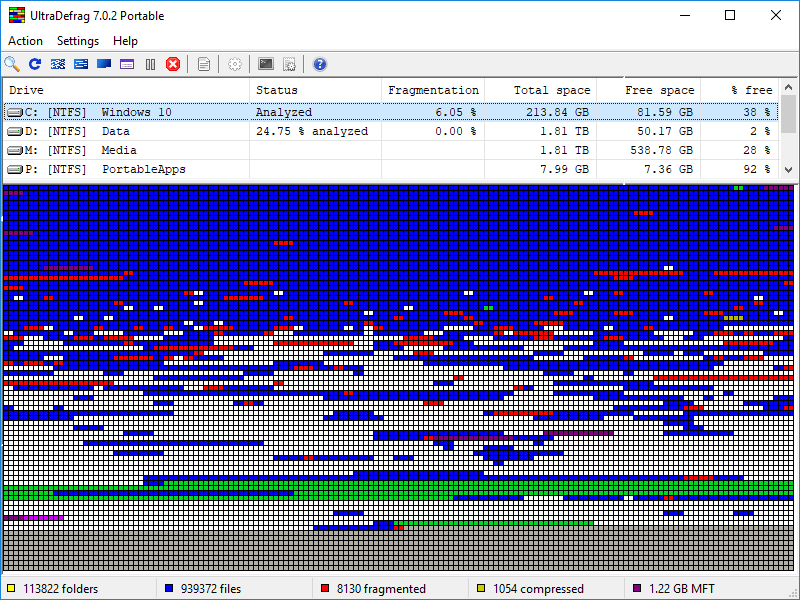Open the Settings menu

point(78,41)
